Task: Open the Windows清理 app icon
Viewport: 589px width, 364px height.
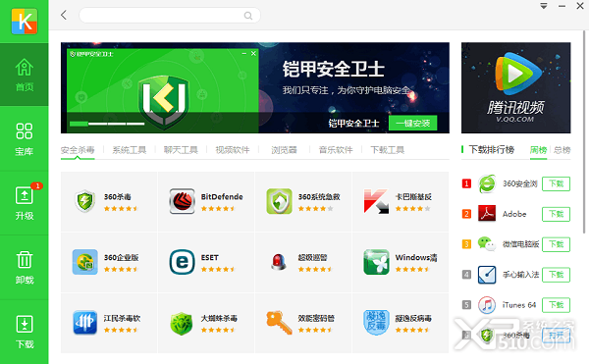Action: [x=376, y=262]
